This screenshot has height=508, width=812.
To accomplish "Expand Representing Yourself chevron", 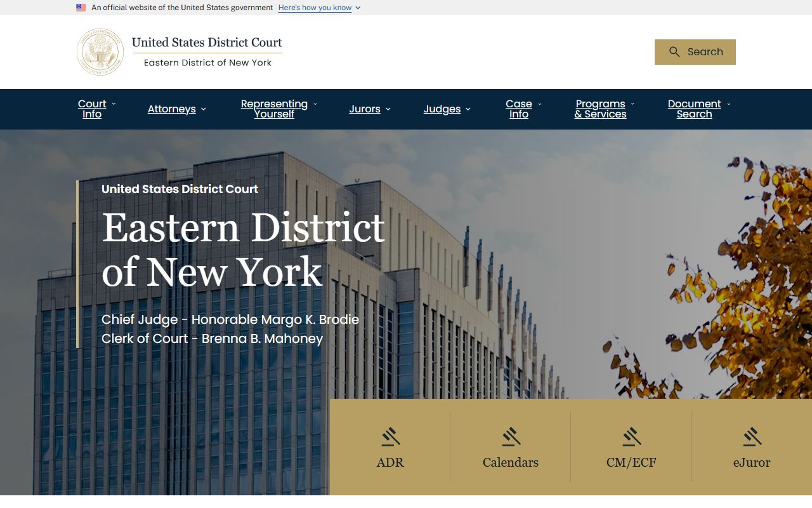I will coord(315,104).
